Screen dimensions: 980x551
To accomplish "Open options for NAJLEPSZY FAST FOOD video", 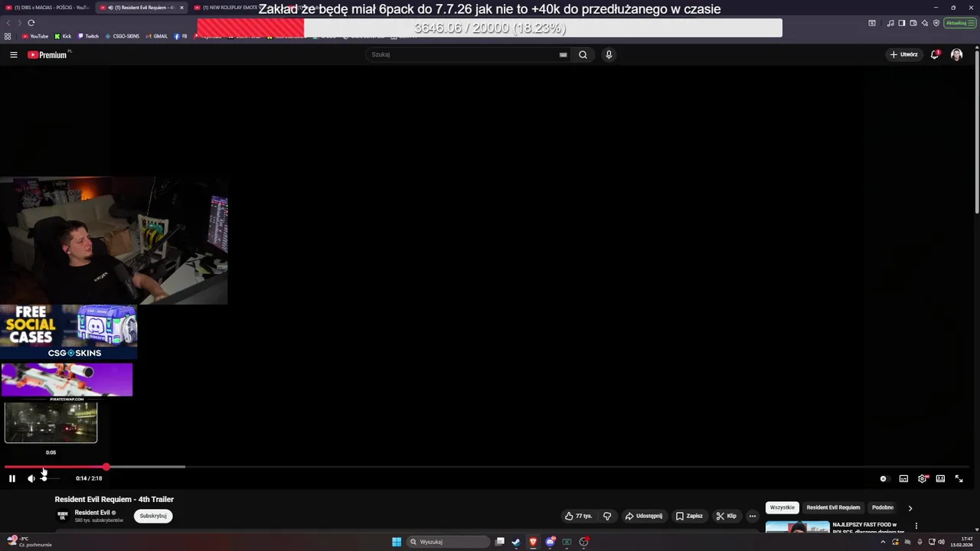I will 916,526.
